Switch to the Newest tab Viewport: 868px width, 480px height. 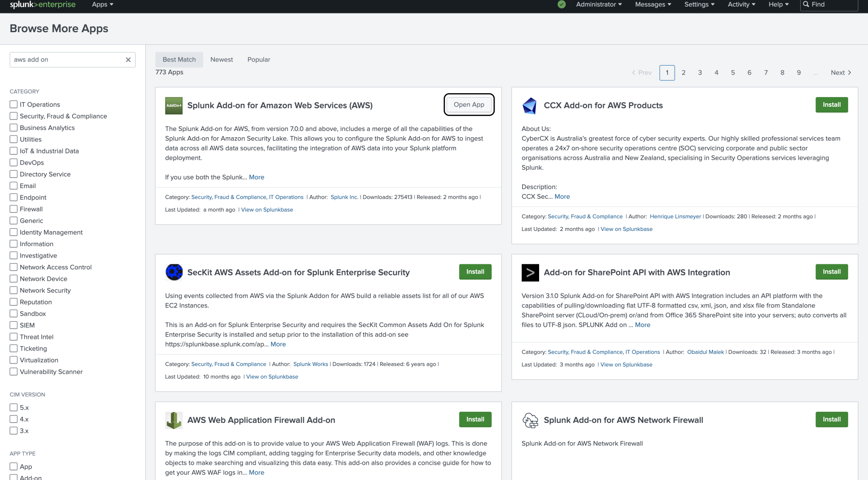[221, 60]
